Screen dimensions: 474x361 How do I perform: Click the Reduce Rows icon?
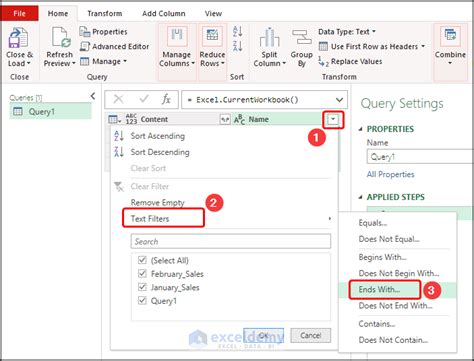tap(212, 36)
